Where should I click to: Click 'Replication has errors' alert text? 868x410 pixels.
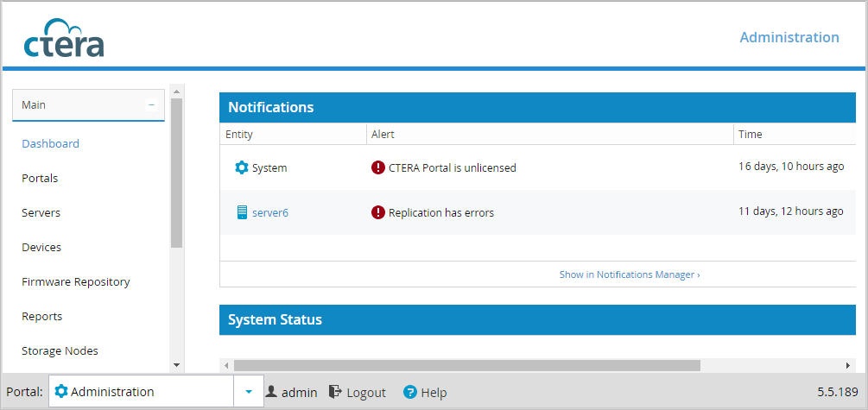tap(441, 212)
